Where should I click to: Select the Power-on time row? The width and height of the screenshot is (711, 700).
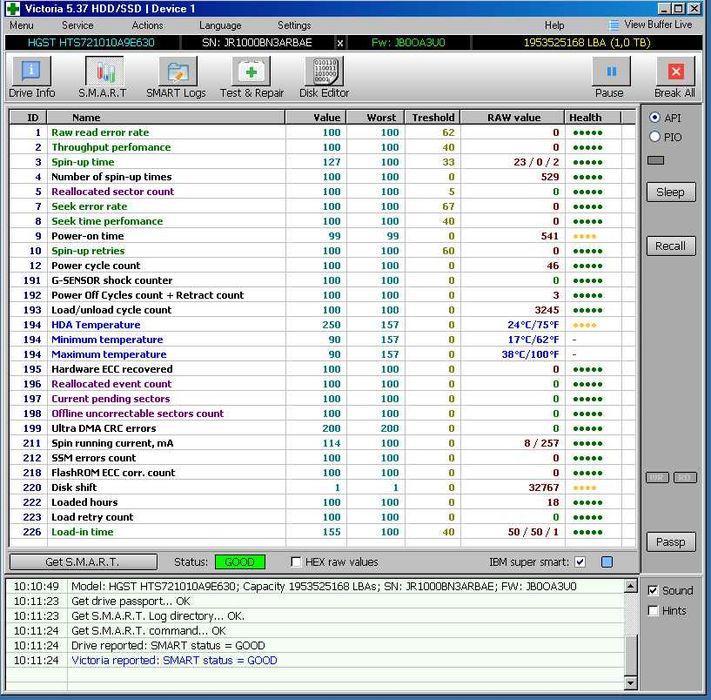[x=322, y=236]
